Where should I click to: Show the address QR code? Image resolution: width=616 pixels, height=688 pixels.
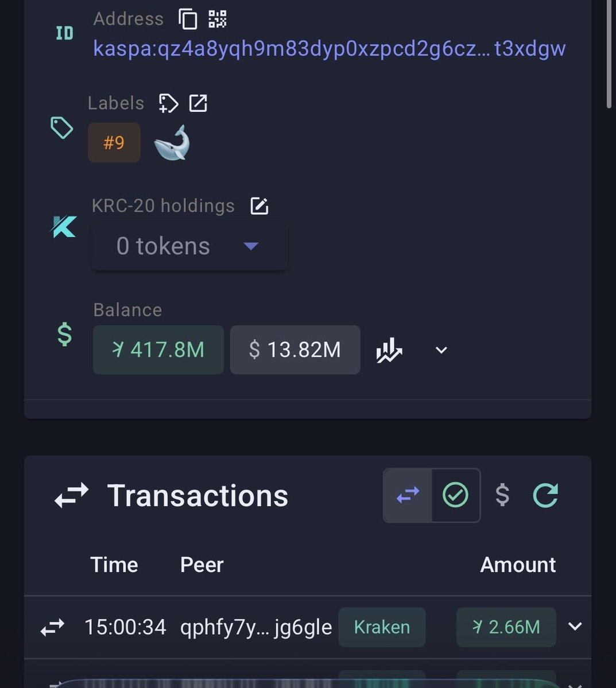[x=217, y=19]
